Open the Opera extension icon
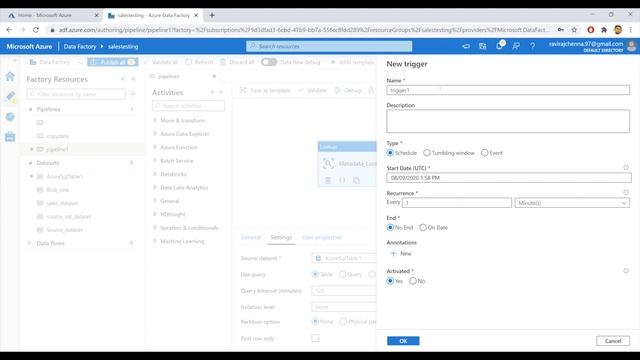The image size is (640, 360). tap(590, 30)
